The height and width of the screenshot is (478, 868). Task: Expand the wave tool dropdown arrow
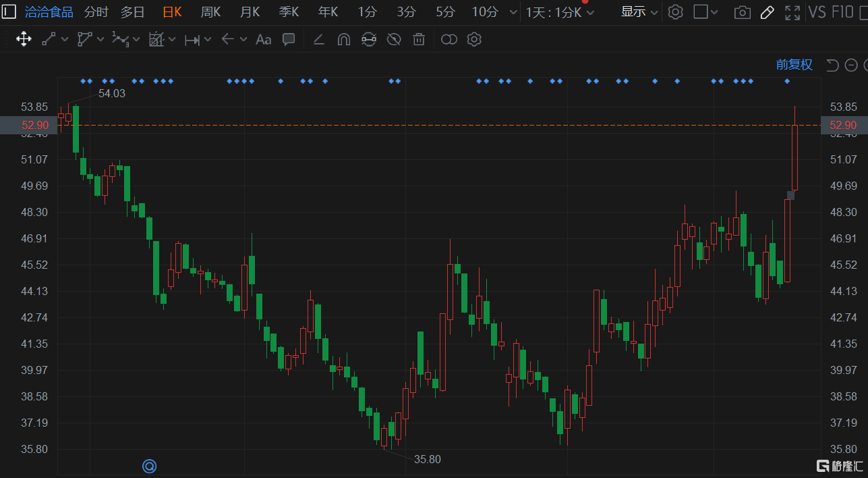(x=137, y=39)
